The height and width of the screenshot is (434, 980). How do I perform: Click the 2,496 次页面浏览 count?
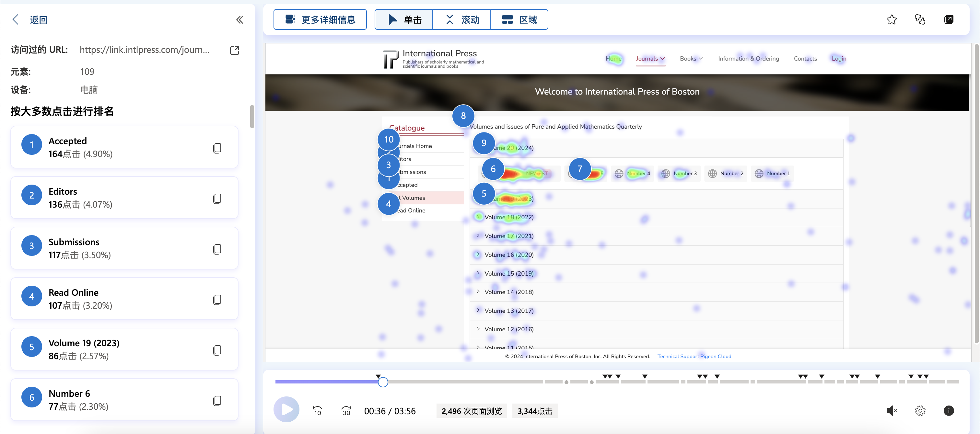(x=471, y=411)
